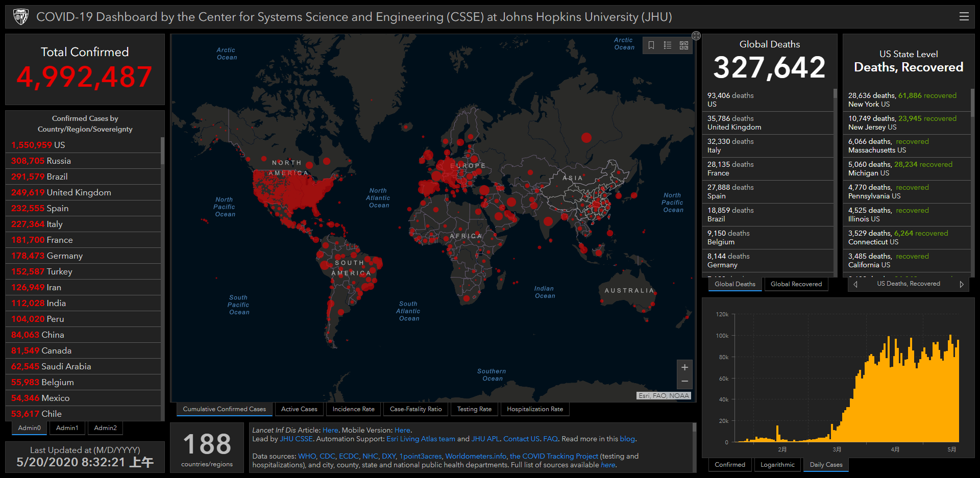Image resolution: width=980 pixels, height=478 pixels.
Task: Open the Incidence Rate map tab
Action: (353, 409)
